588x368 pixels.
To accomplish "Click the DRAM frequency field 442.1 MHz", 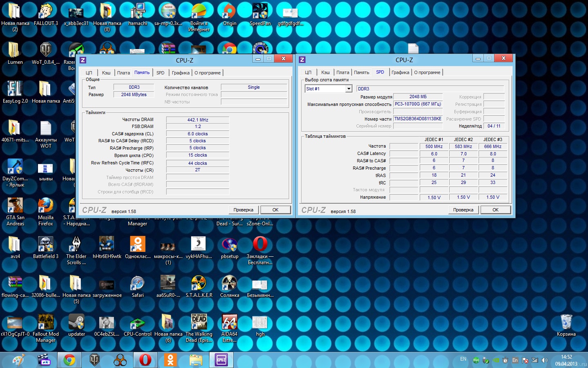I will tap(198, 120).
